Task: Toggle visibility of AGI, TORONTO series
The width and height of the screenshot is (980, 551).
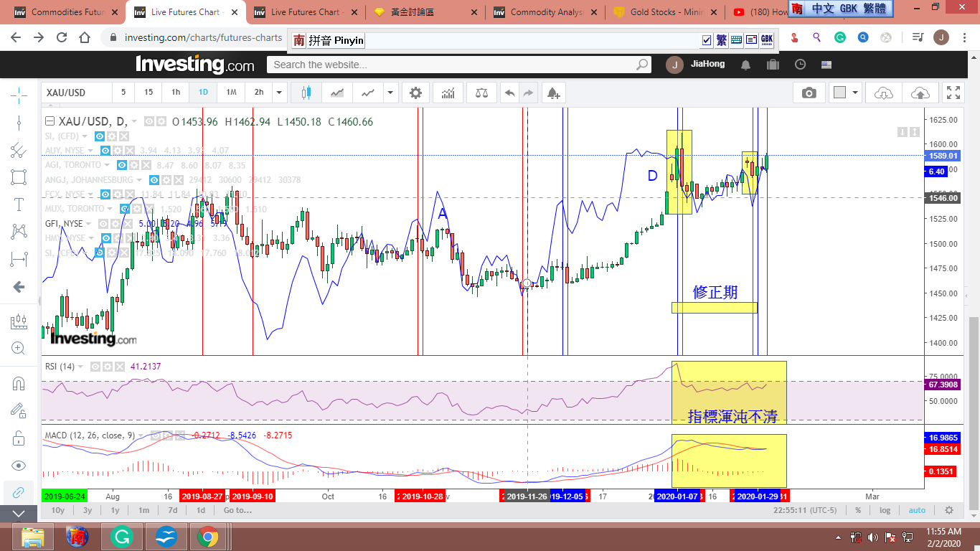Action: (x=122, y=165)
